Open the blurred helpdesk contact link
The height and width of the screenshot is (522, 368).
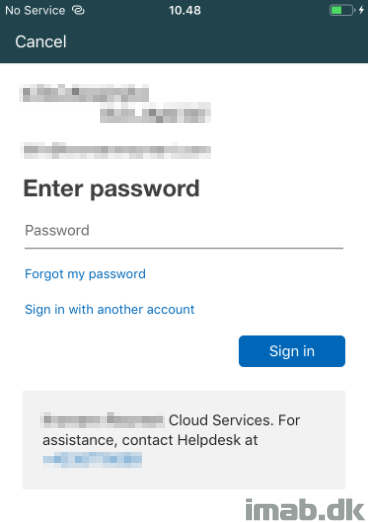point(92,460)
